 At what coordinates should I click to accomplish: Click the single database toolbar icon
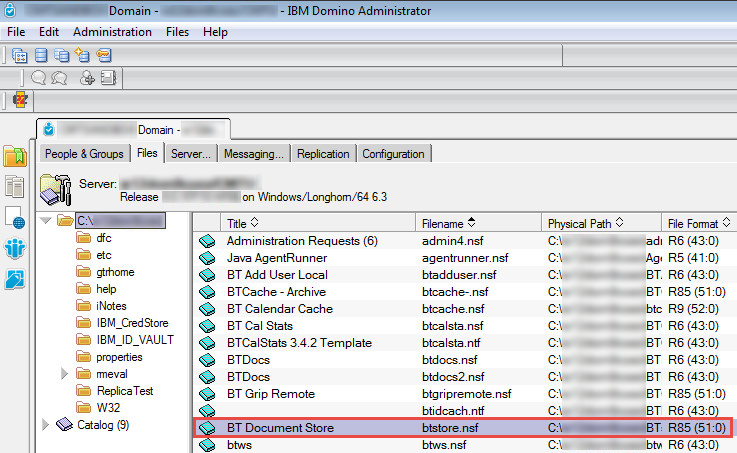41,55
